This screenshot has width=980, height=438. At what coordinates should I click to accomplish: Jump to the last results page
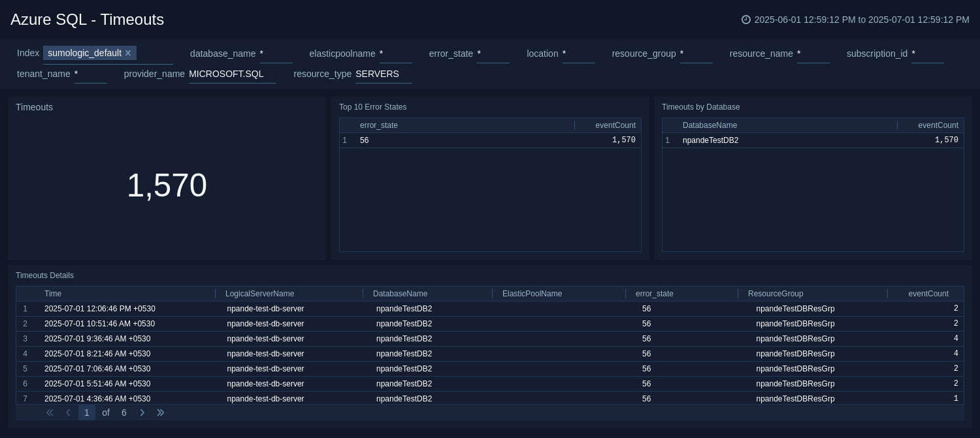161,413
